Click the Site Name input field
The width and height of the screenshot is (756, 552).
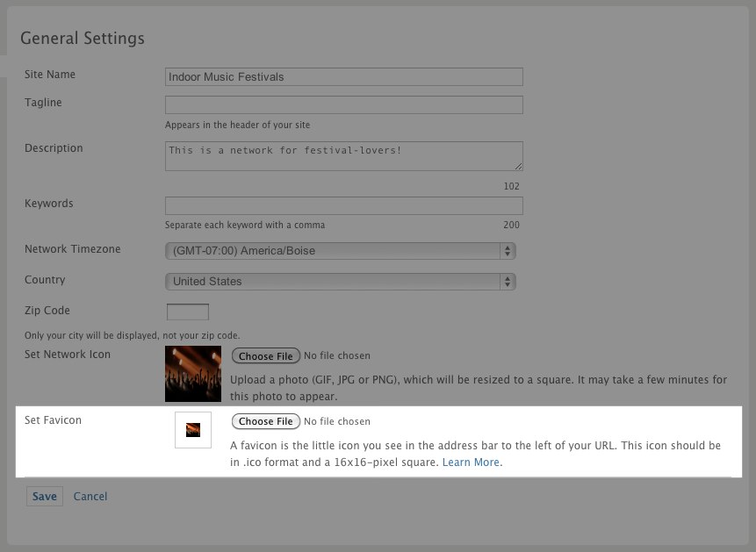click(344, 76)
